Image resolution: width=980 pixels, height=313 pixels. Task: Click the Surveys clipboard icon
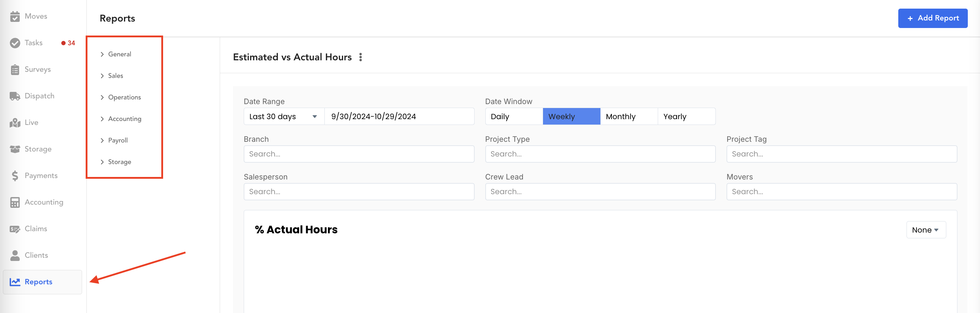tap(15, 70)
